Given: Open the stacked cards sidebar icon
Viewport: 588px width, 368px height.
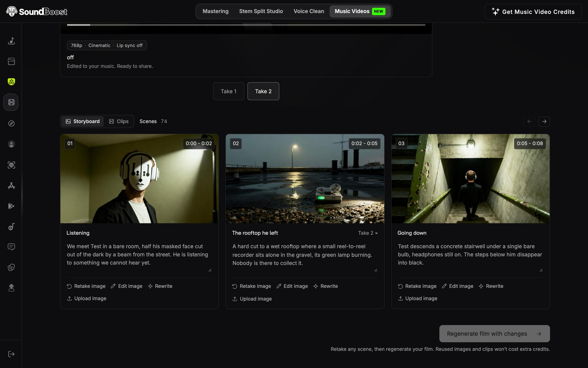Looking at the screenshot, I should pos(11,267).
